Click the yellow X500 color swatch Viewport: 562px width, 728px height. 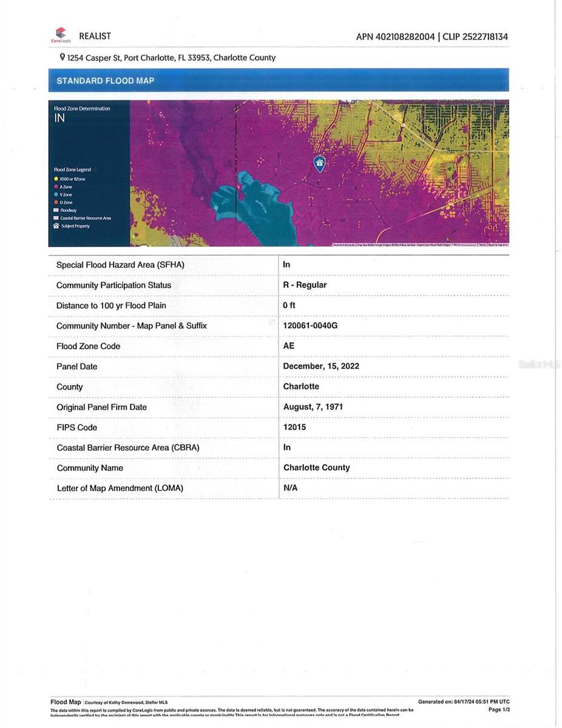55,178
